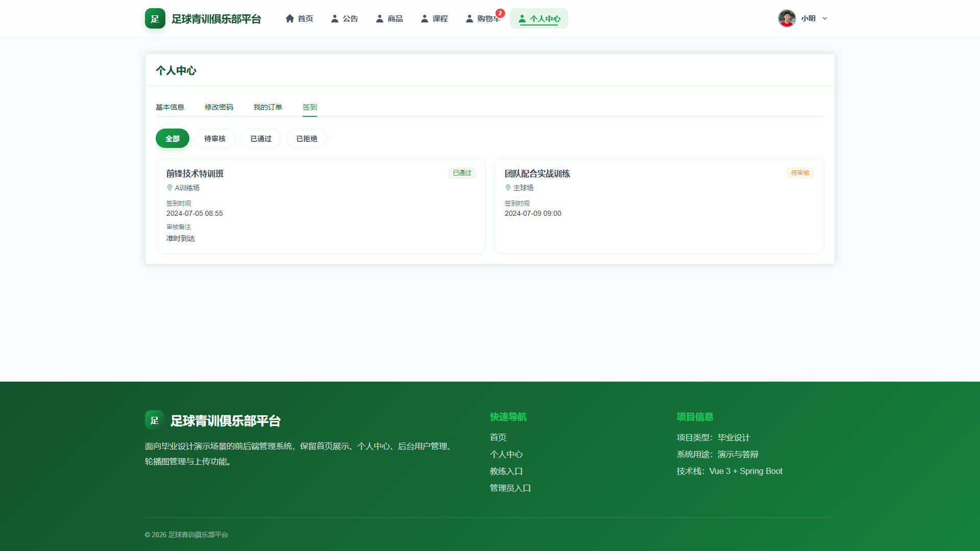The height and width of the screenshot is (551, 980).
Task: Click location pin icon next to 主球场
Action: [508, 188]
